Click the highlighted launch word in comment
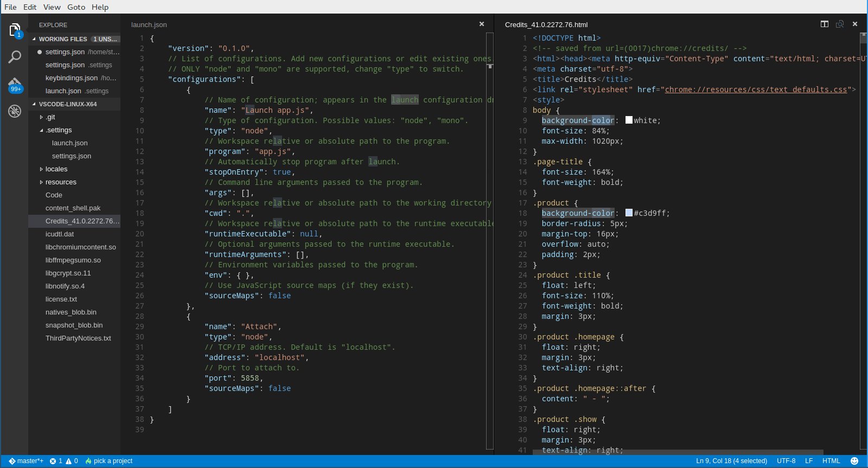 coord(405,100)
